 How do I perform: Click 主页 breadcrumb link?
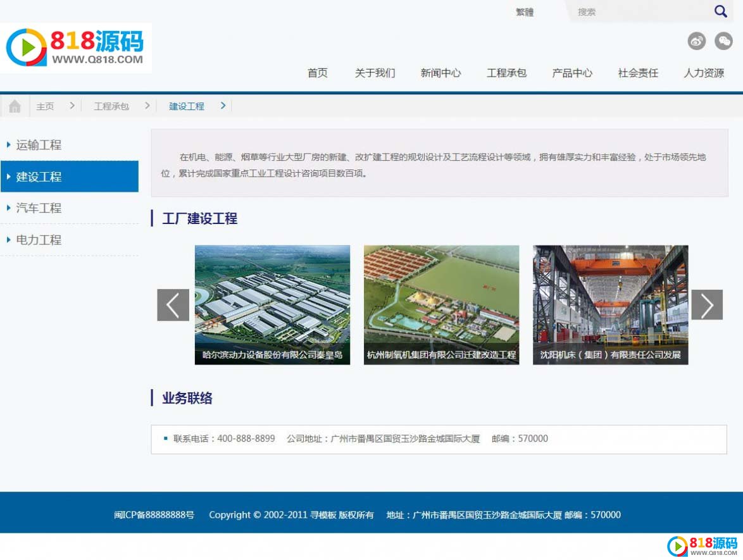45,106
